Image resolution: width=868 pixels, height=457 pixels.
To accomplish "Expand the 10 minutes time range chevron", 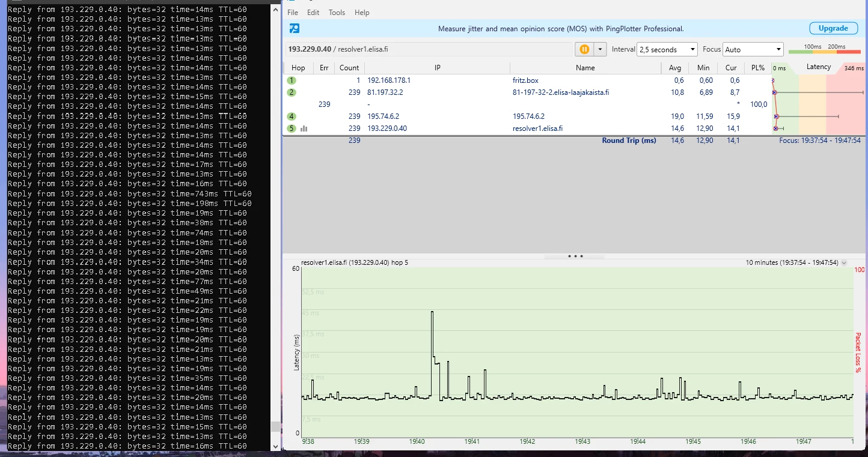I will coord(844,263).
